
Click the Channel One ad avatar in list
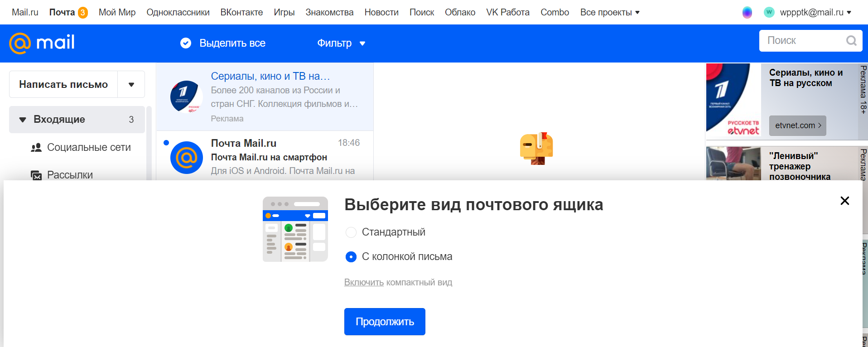187,96
